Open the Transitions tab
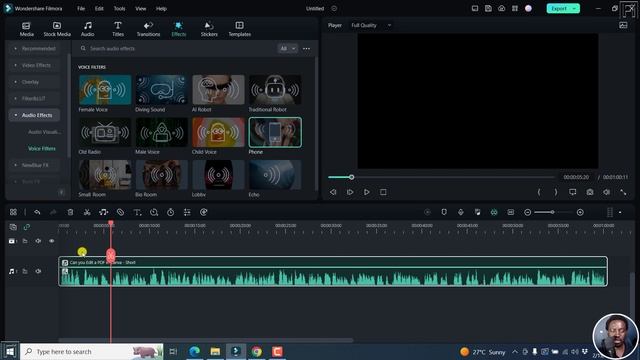The image size is (640, 360). pos(148,29)
